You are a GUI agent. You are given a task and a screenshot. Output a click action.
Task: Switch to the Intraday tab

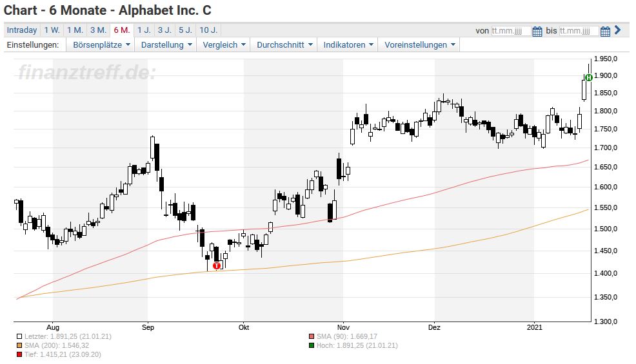pos(22,30)
